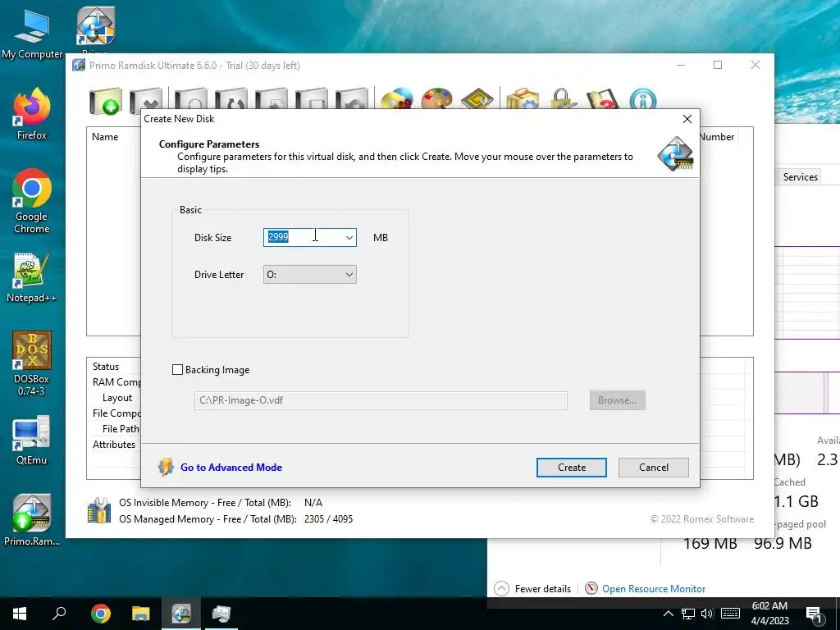This screenshot has width=840, height=630.
Task: Click the toolbox with gear toolbar icon
Action: (523, 99)
